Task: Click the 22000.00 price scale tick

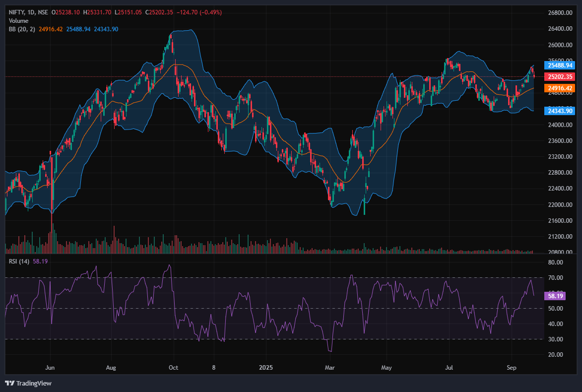Action: 560,204
